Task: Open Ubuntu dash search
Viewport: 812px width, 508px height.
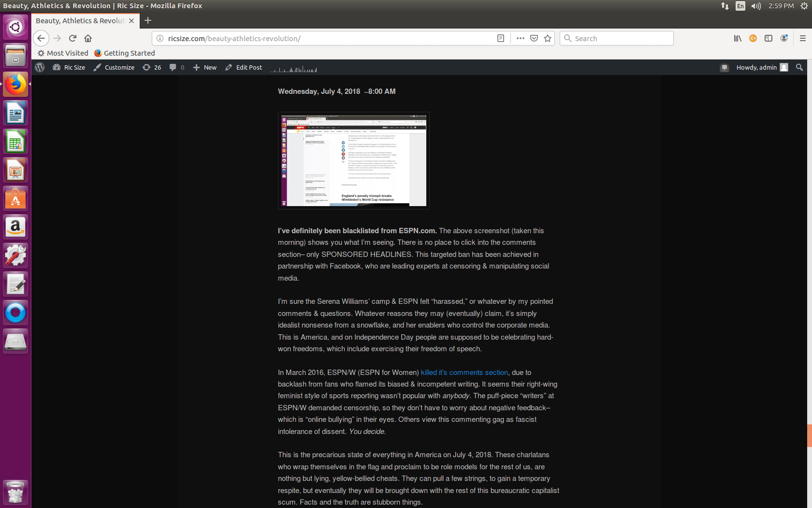Action: (15, 27)
